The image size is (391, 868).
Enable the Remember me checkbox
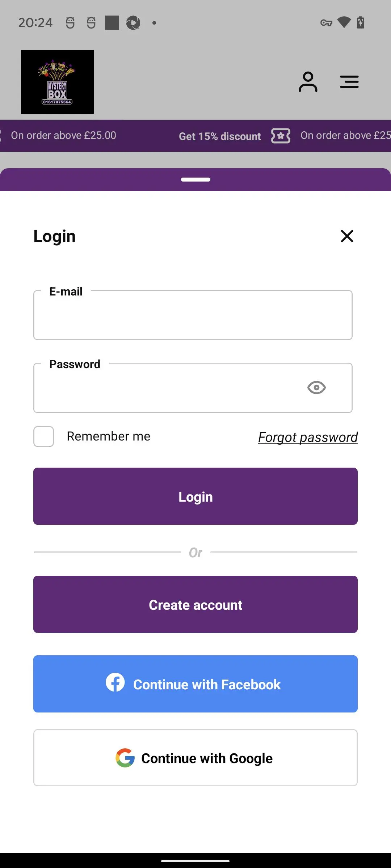(44, 437)
